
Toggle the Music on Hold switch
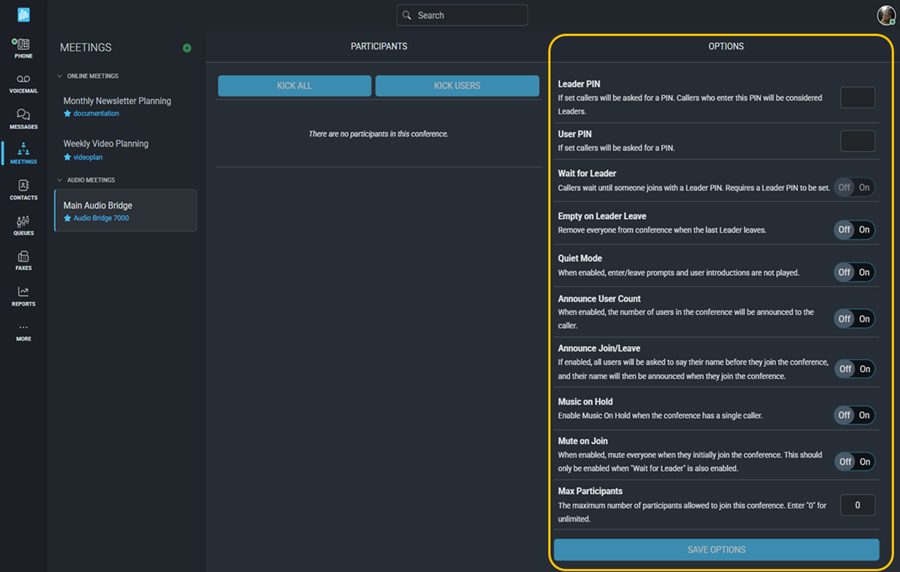(x=855, y=415)
